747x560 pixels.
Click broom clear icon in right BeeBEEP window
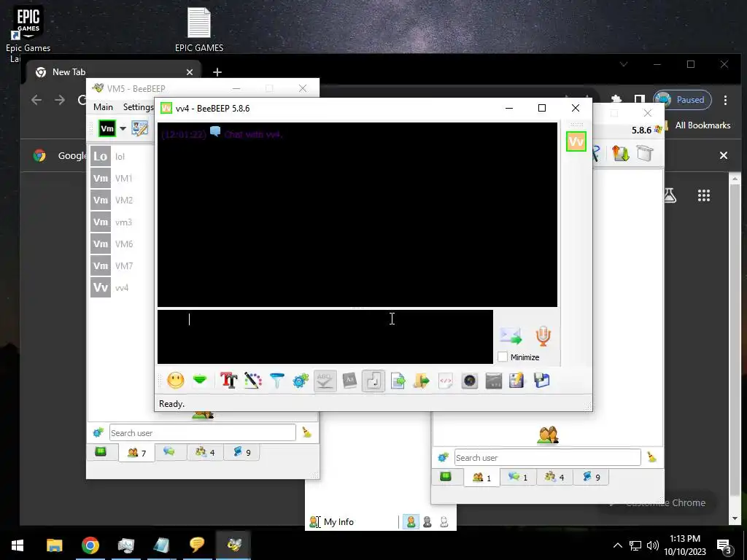[651, 457]
